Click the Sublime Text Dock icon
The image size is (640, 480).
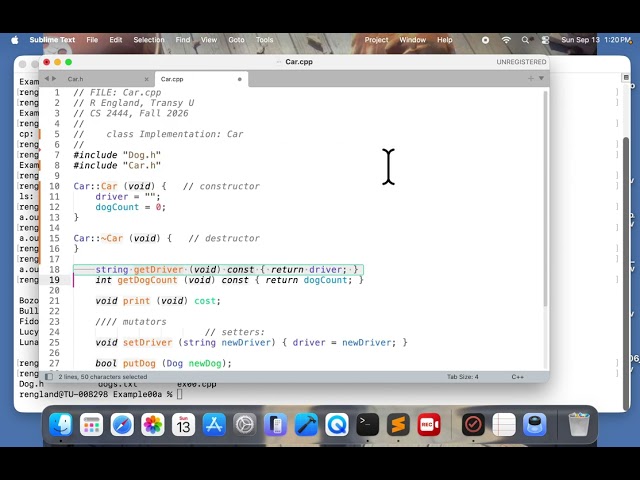click(398, 425)
